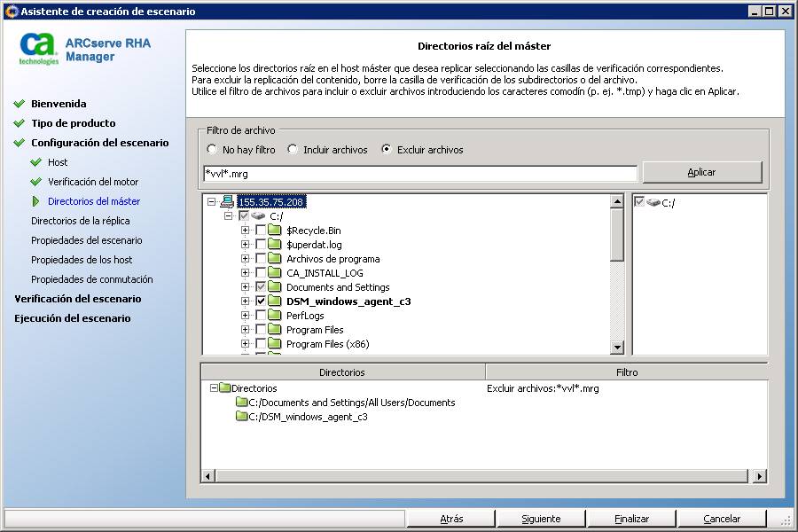Click the CA technologies logo
This screenshot has height=532, width=798.
coord(40,49)
